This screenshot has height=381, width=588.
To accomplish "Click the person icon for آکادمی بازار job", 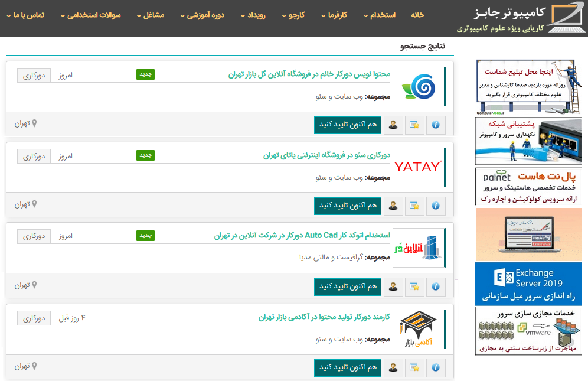I will tap(393, 367).
